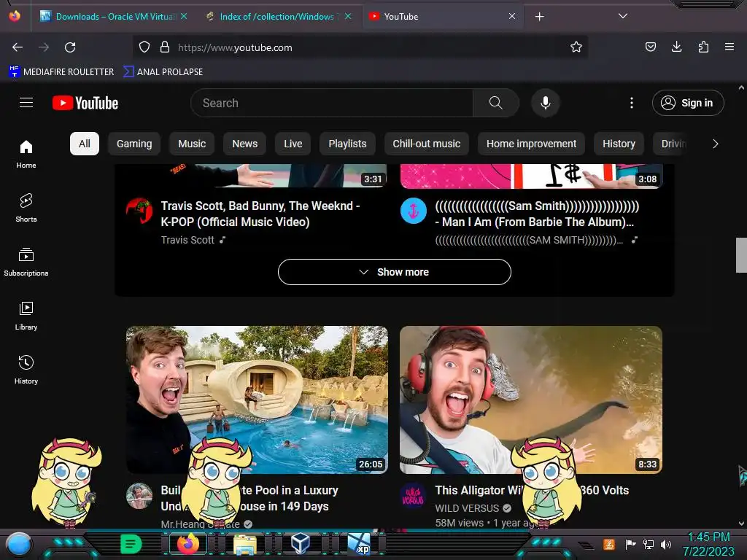Click the search magnifier button
747x560 pixels.
tap(495, 103)
